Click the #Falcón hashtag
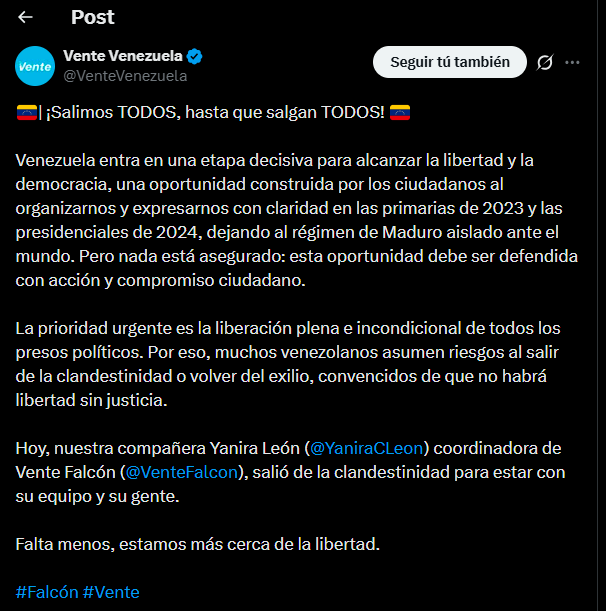This screenshot has height=611, width=606. 46,592
